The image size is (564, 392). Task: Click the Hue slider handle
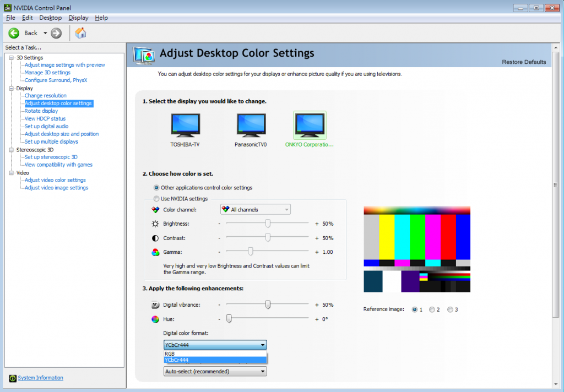point(229,319)
